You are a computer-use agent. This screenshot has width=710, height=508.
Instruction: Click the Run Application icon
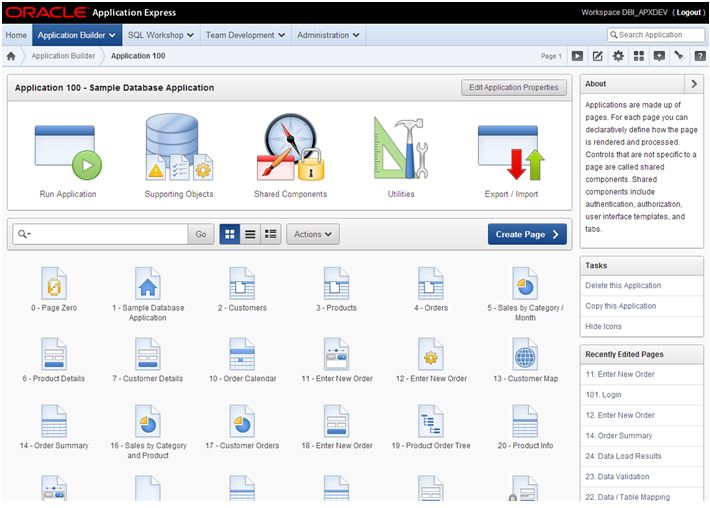68,152
